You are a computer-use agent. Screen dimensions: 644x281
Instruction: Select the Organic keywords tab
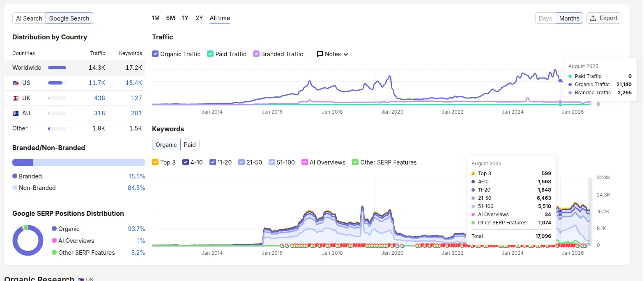pos(166,144)
